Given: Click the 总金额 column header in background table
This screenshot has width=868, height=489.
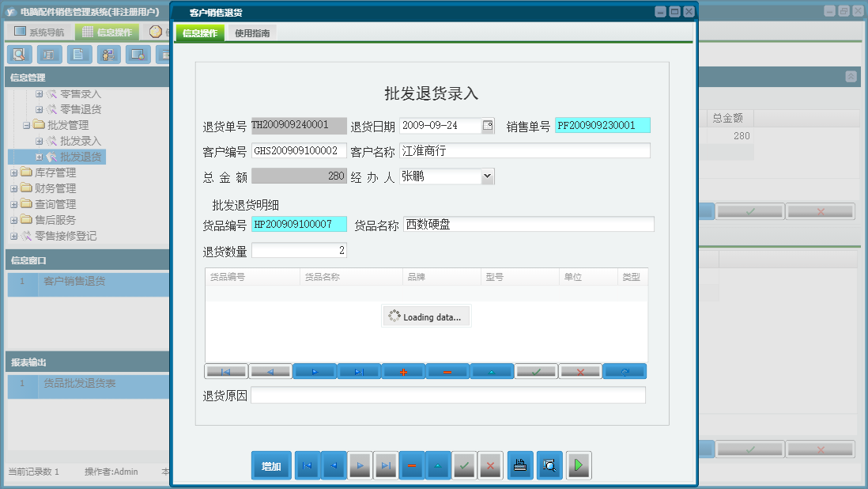Looking at the screenshot, I should point(730,118).
